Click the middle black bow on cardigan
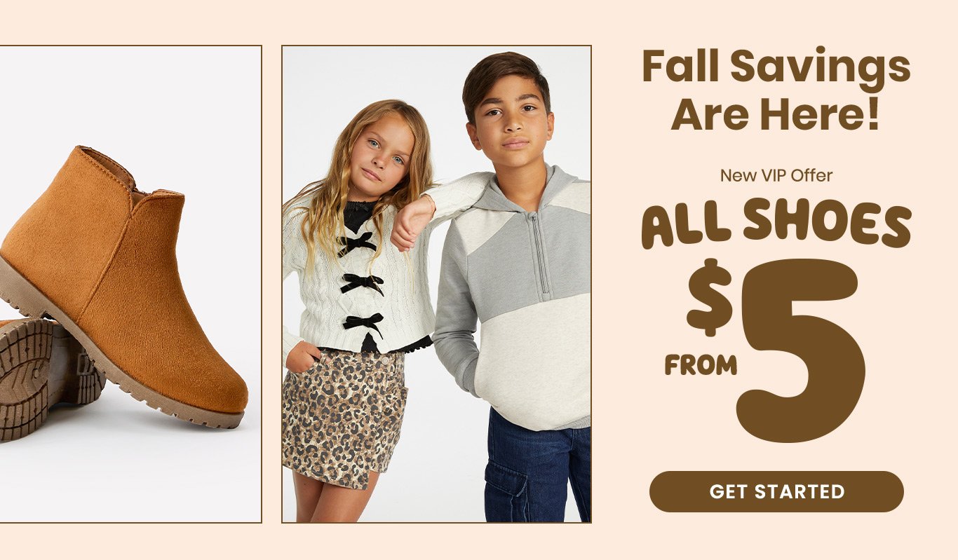The height and width of the screenshot is (560, 958). (362, 284)
